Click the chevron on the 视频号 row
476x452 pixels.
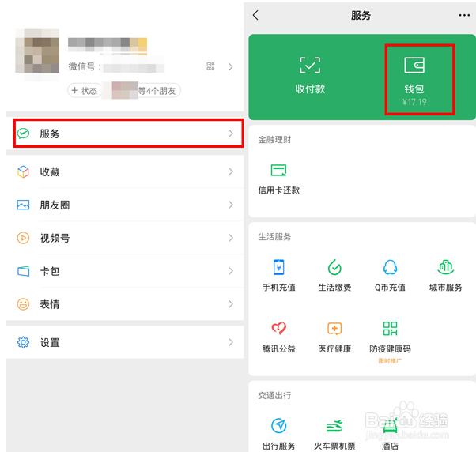click(x=231, y=238)
